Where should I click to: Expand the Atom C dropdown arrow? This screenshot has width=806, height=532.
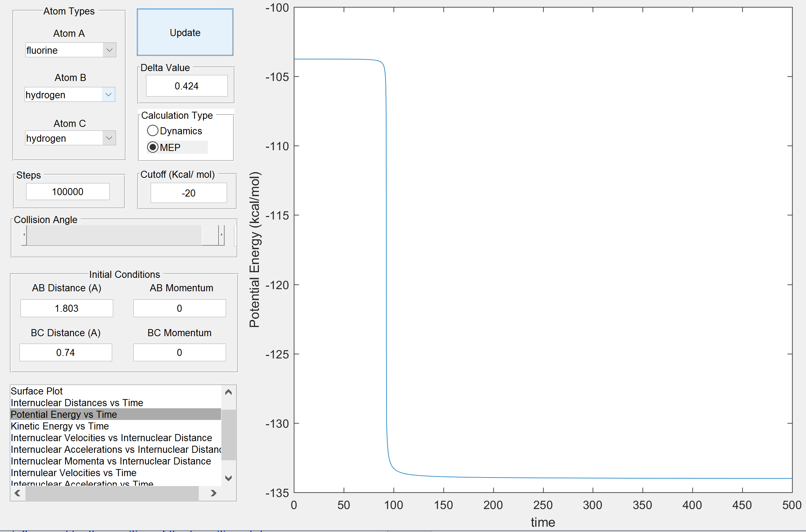coord(109,138)
